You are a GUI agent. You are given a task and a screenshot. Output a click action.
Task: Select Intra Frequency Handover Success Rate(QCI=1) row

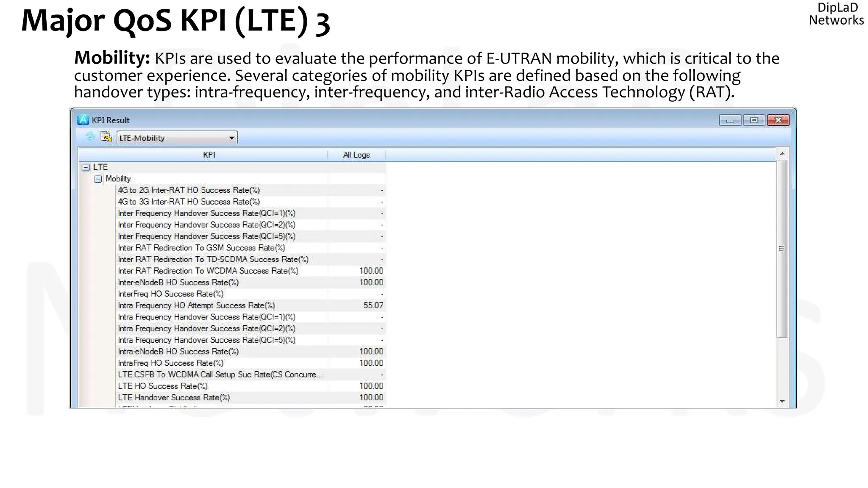tap(251, 317)
